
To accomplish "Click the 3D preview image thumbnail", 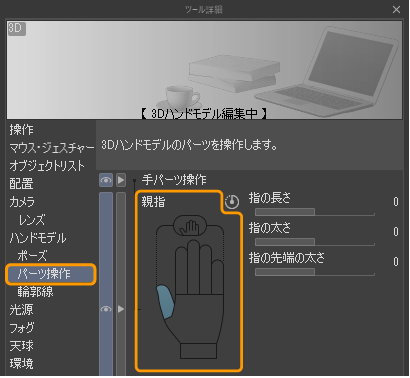I will click(x=204, y=70).
